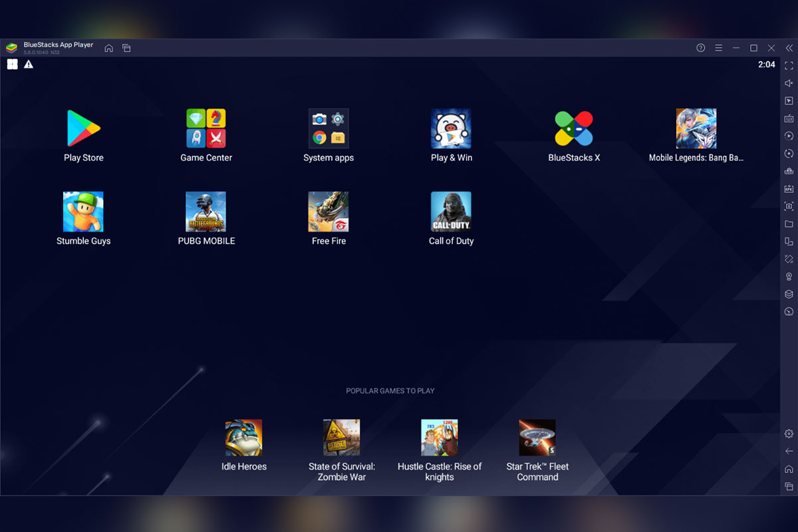
Task: Click the BlueStacks logo in title bar
Action: (x=11, y=48)
